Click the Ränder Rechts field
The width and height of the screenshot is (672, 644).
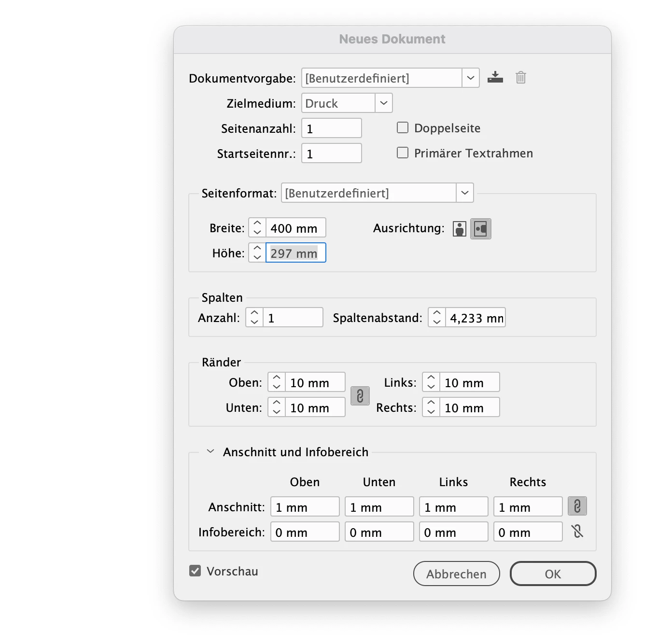coord(470,407)
